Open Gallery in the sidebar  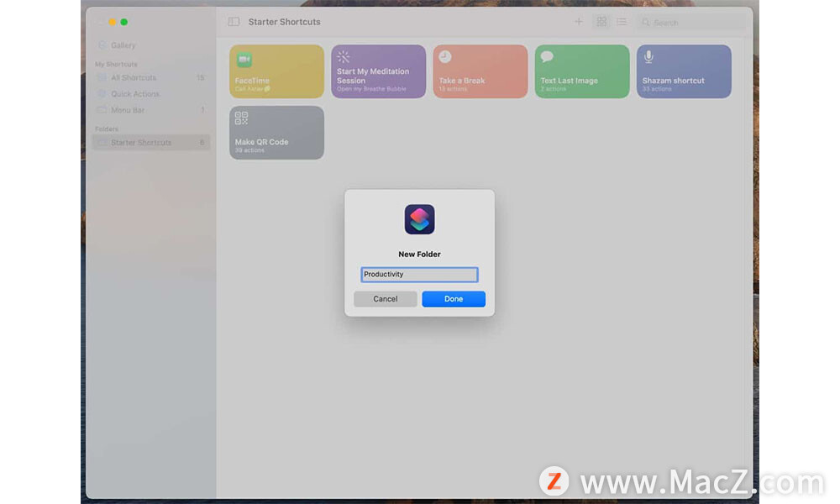click(x=151, y=45)
